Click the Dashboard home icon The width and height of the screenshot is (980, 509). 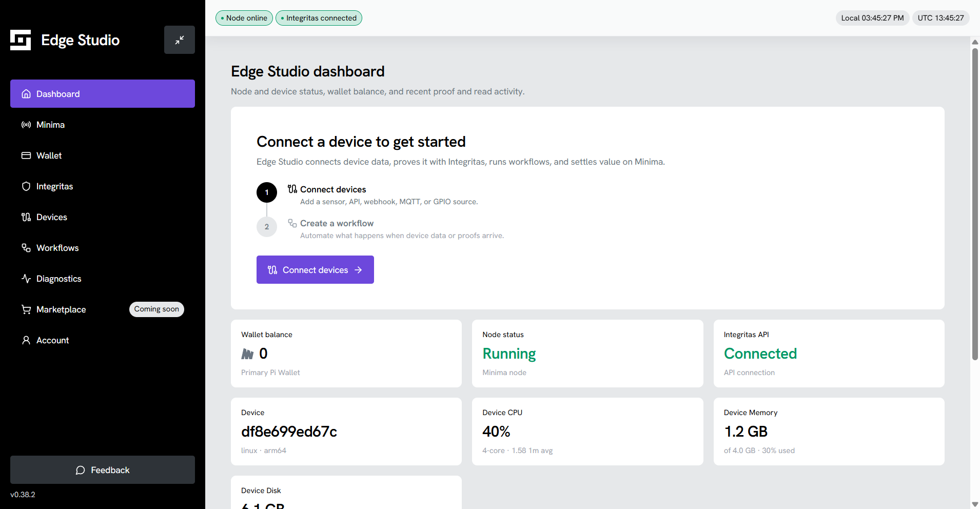click(26, 94)
